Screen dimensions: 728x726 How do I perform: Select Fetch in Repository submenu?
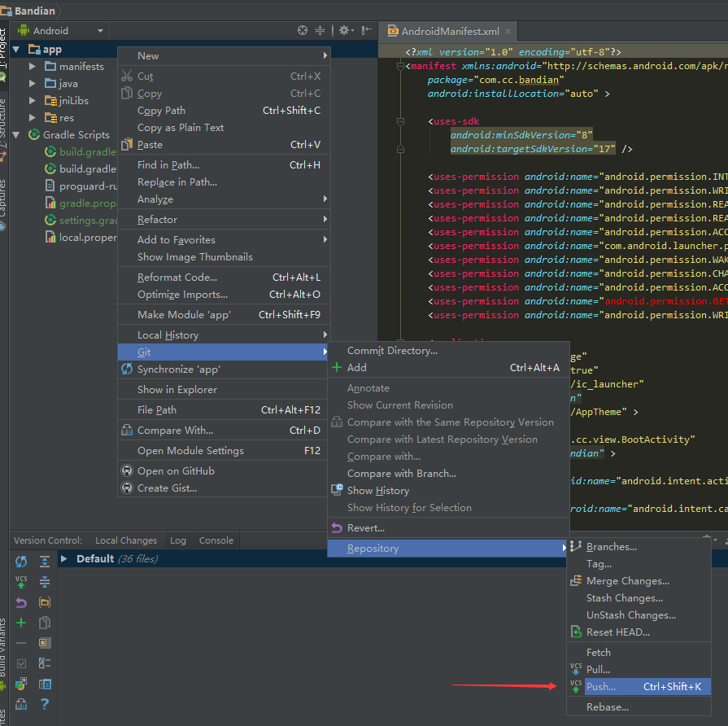coord(639,653)
